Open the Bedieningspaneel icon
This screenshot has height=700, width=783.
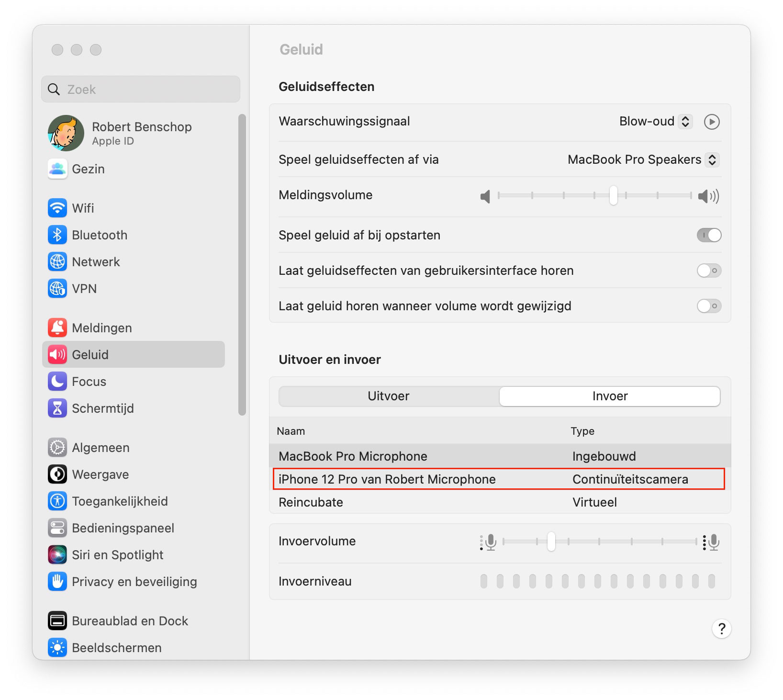[57, 528]
